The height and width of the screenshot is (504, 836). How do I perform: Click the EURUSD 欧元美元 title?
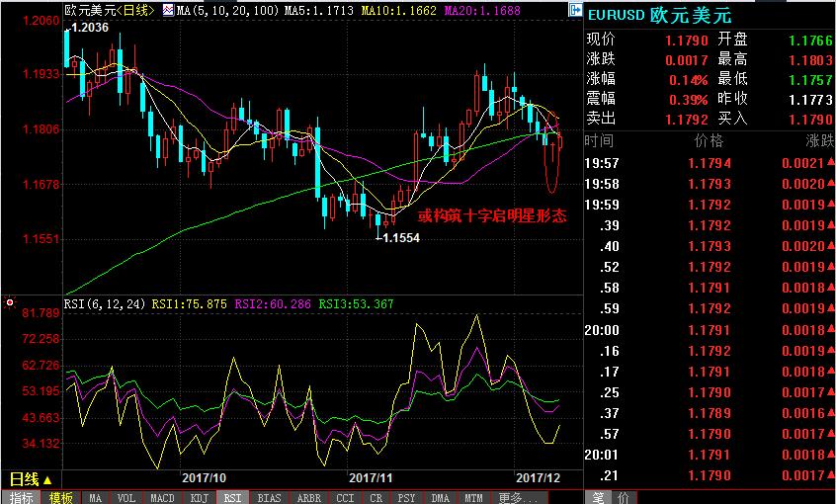coord(655,15)
